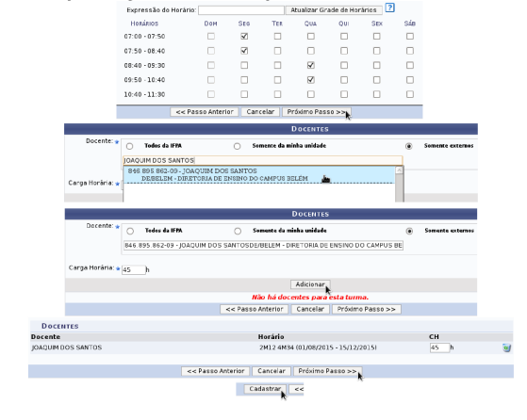Pick Joaquim dos Santos autocomplete suggestion
527x420 pixels.
259,175
